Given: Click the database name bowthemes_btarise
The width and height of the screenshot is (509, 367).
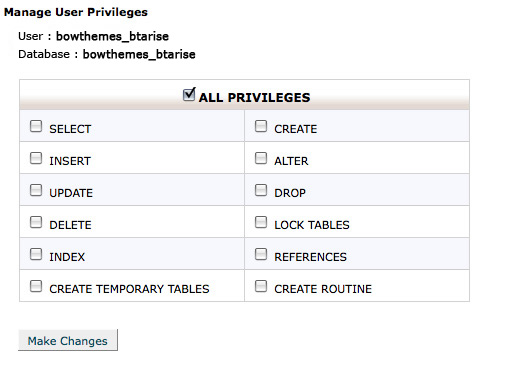Looking at the screenshot, I should [139, 54].
